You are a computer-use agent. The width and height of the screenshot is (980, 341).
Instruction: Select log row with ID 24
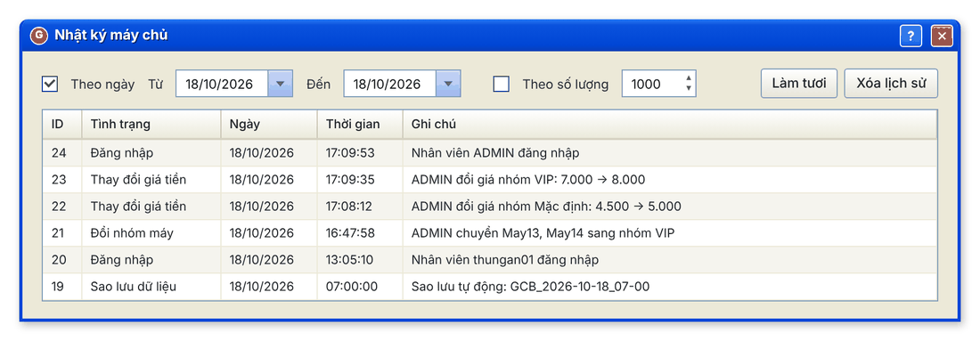point(490,152)
